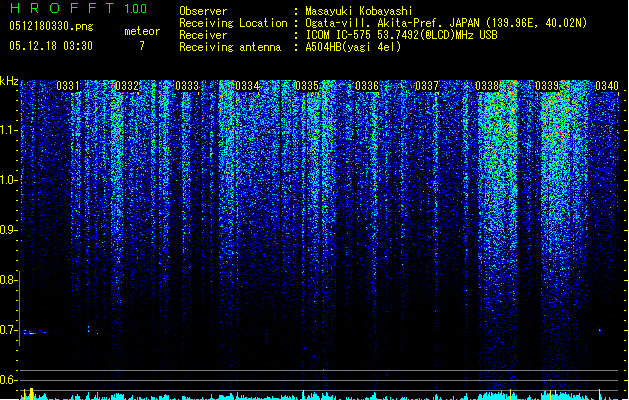Click the small echo blip near 0340
Viewport: 629px width, 400px height.
pos(600,330)
